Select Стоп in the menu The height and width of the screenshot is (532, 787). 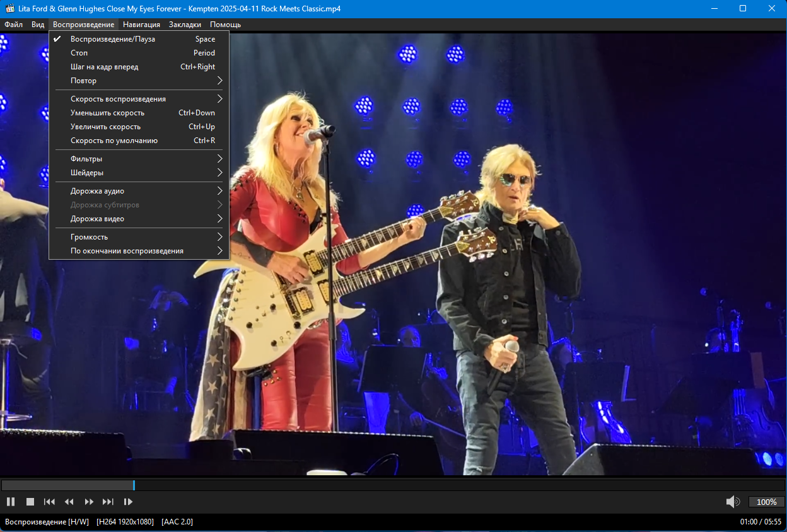click(139, 53)
